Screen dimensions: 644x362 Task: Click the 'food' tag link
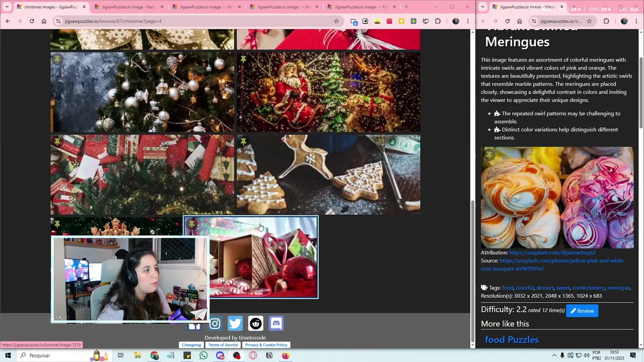click(x=508, y=288)
